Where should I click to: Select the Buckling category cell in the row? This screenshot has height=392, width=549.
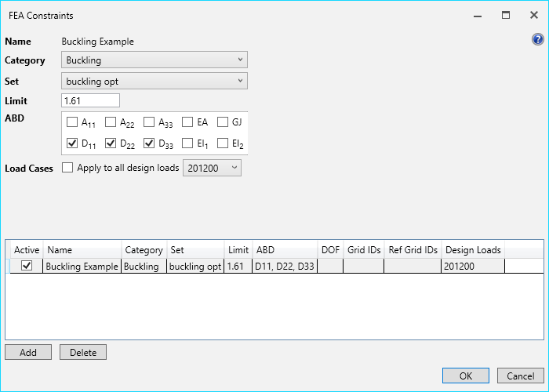click(144, 267)
